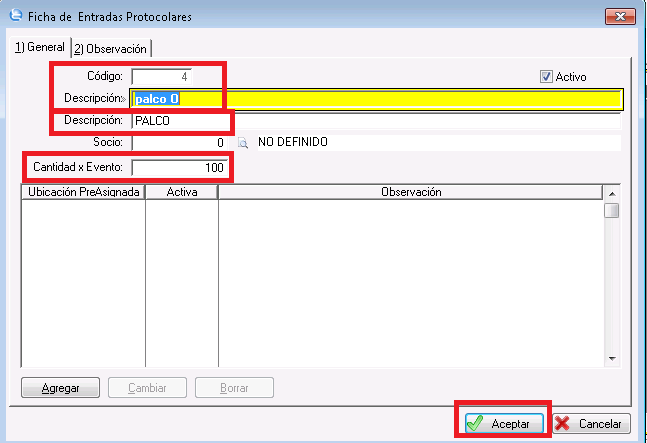The width and height of the screenshot is (647, 443).
Task: Click the Socio number field
Action: pyautogui.click(x=180, y=143)
